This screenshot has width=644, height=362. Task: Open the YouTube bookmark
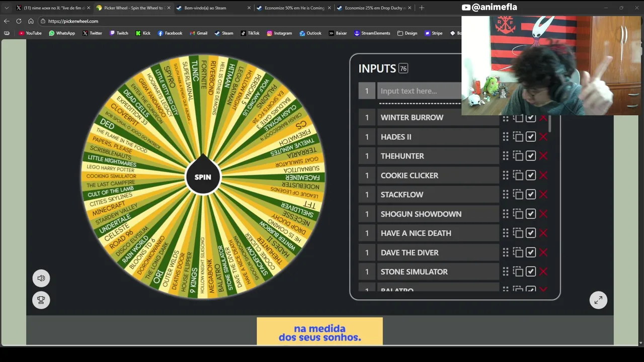(30, 33)
